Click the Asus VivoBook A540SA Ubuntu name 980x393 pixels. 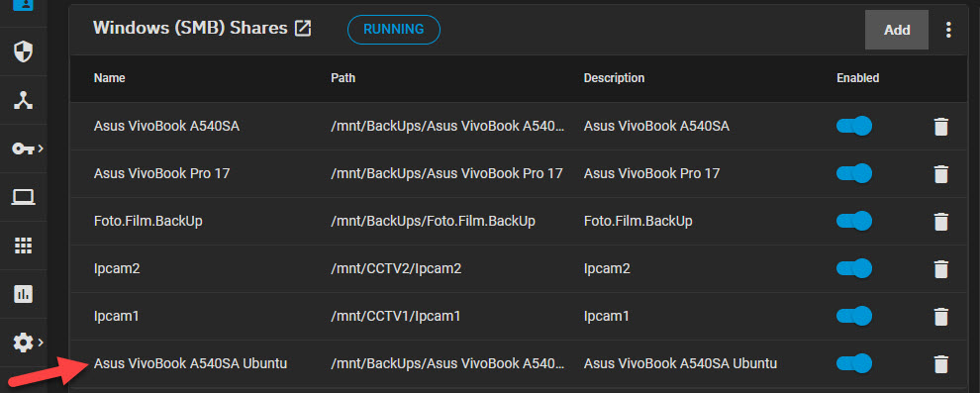pos(191,363)
